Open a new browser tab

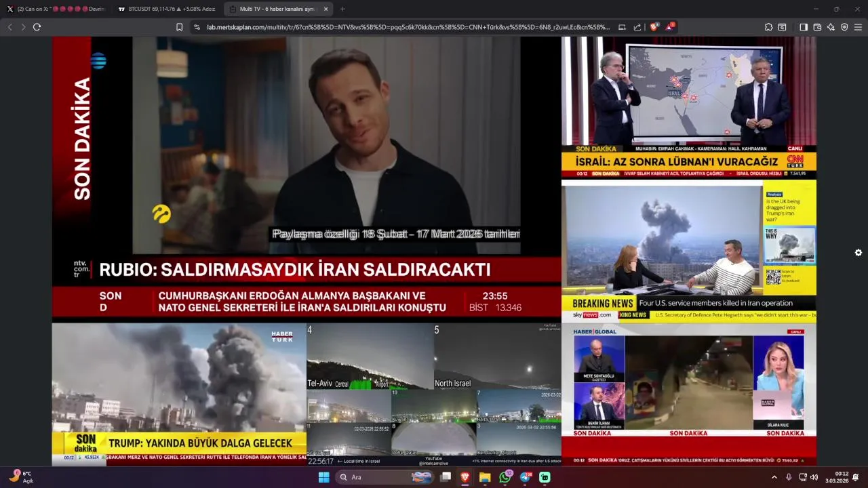(x=342, y=9)
